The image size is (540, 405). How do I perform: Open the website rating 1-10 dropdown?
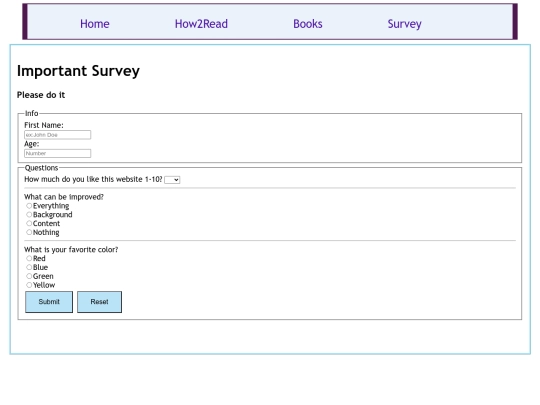pyautogui.click(x=172, y=180)
